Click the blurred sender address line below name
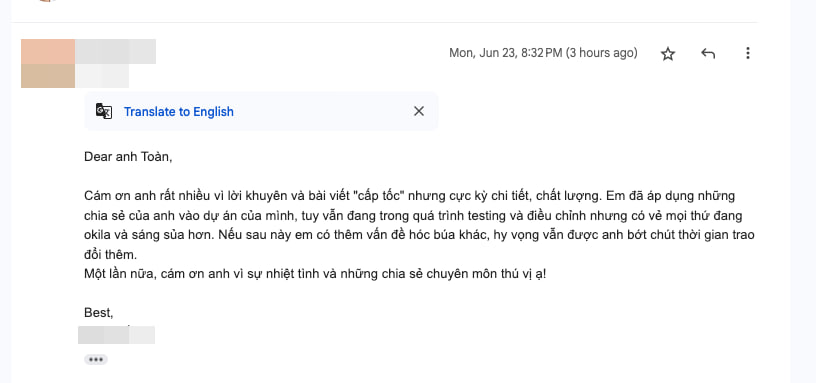The width and height of the screenshot is (816, 383). point(102,76)
